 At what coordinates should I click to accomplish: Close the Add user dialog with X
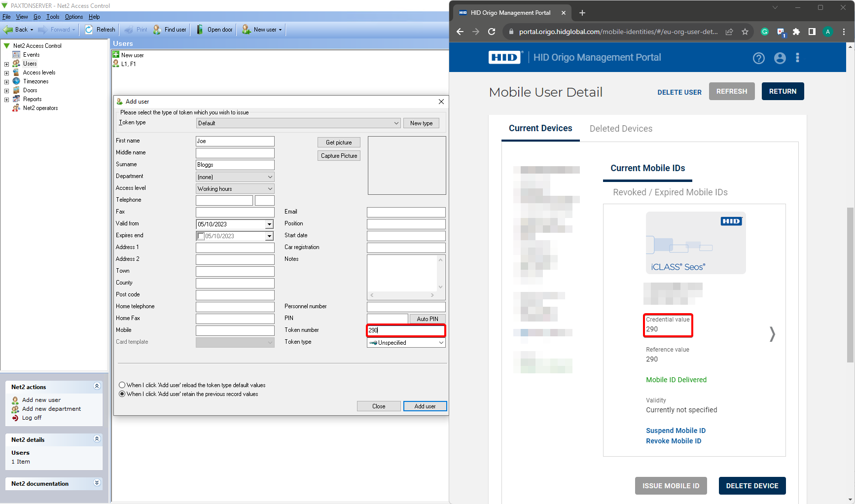441,102
